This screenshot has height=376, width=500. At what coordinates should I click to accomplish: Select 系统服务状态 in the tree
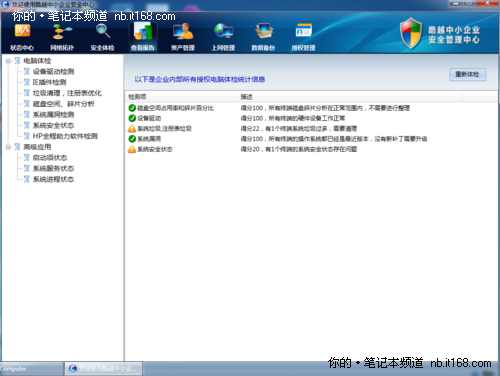click(53, 168)
